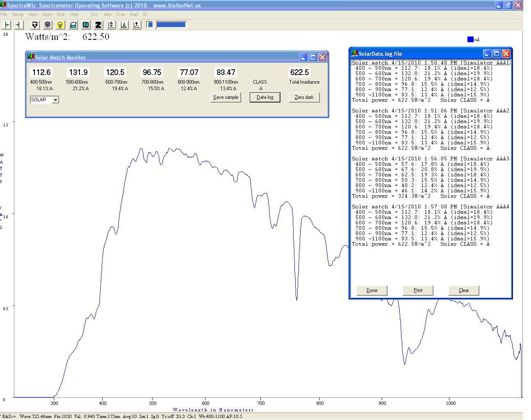Click the printer toolbar icon
The height and width of the screenshot is (420, 531).
[x=73, y=25]
